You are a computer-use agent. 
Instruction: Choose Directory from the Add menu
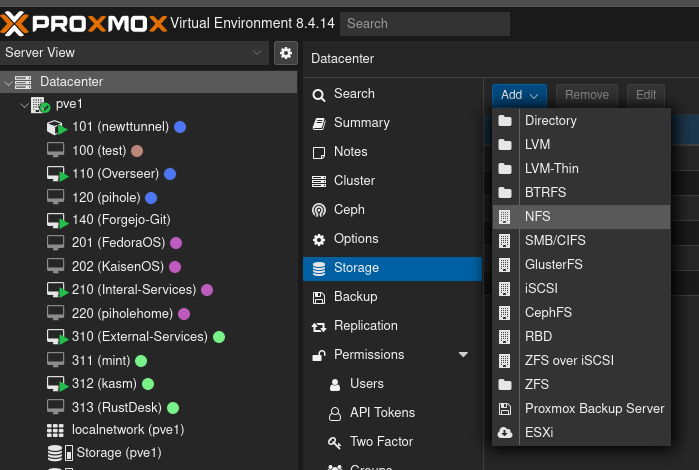[x=581, y=120]
